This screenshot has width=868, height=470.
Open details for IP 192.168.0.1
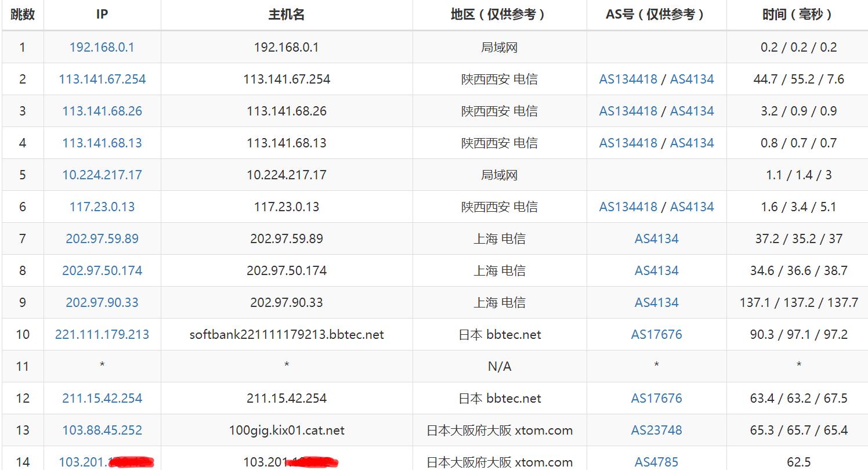coord(102,47)
